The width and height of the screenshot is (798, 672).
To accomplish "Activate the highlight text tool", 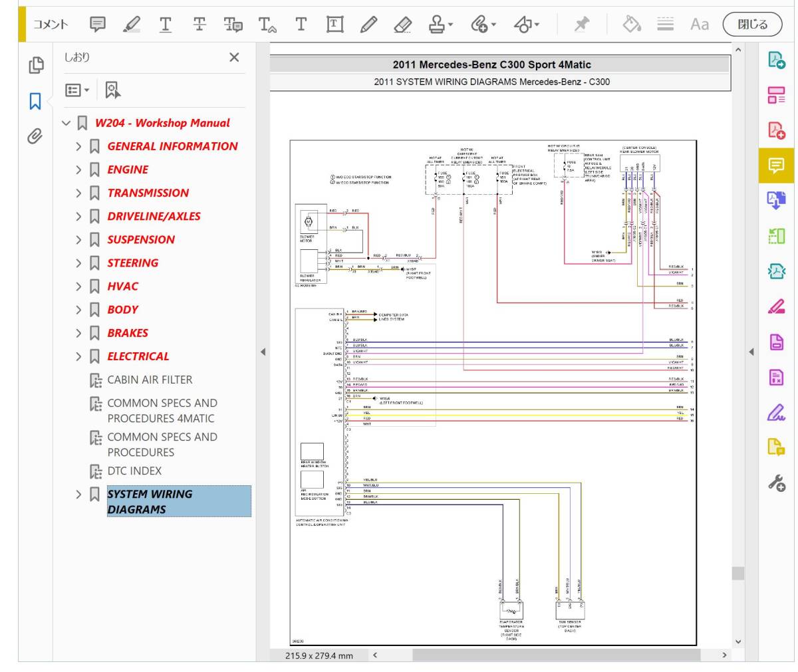I will click(x=132, y=25).
